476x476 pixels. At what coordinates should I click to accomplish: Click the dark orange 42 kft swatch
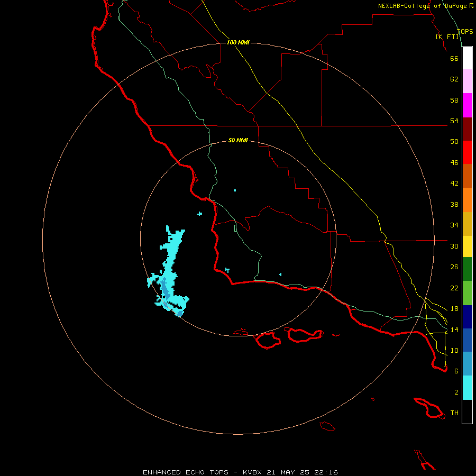pyautogui.click(x=467, y=176)
